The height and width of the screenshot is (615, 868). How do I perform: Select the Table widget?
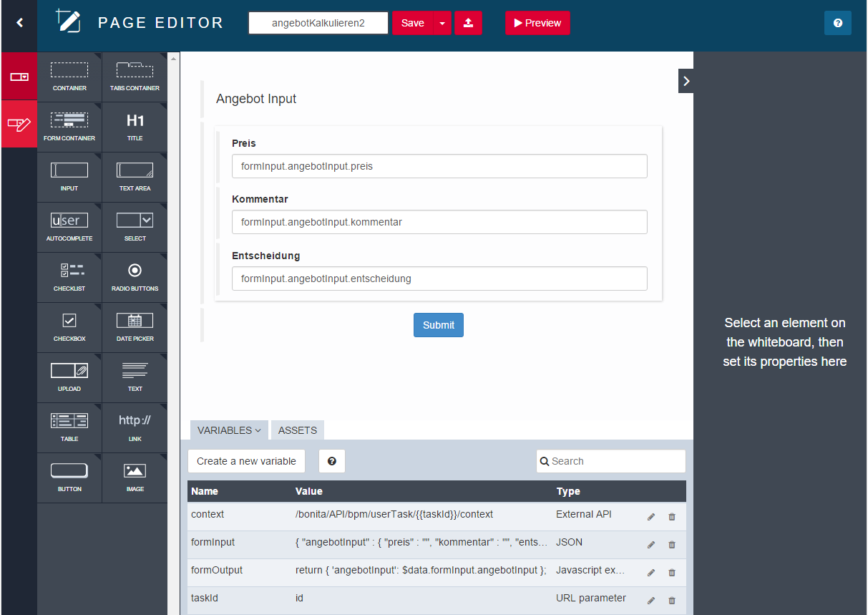click(69, 427)
